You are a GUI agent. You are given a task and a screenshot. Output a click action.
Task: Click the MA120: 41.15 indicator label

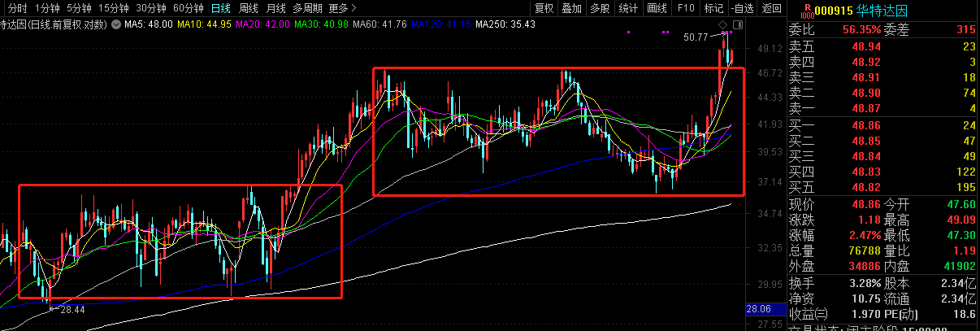click(x=441, y=24)
